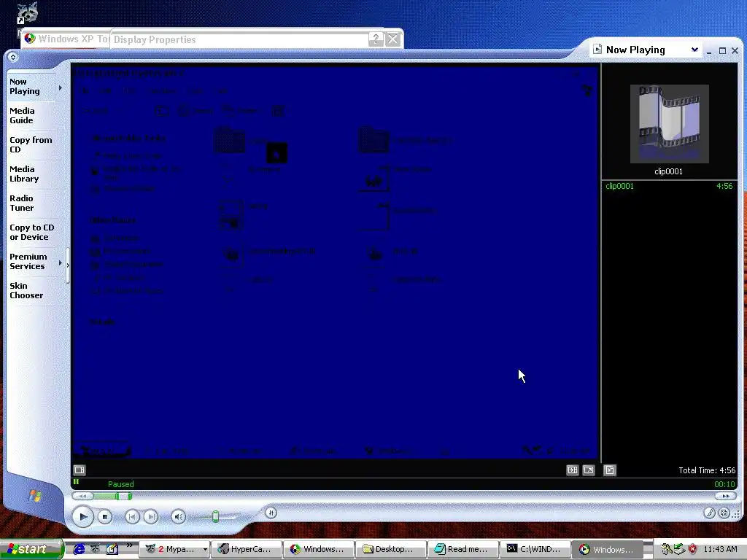Click the raccoon icon in Quick Launch
This screenshot has width=747, height=560.
click(96, 549)
